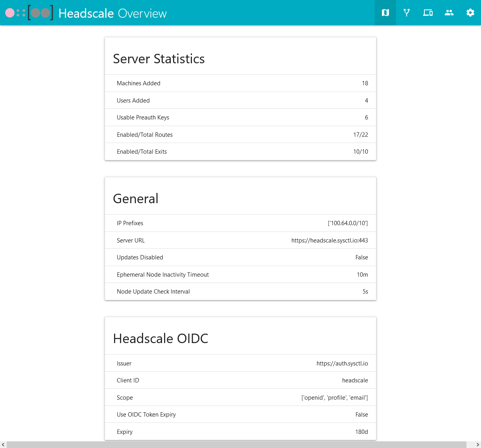481x448 pixels.
Task: Select the Updates Disabled label
Action: click(x=140, y=257)
